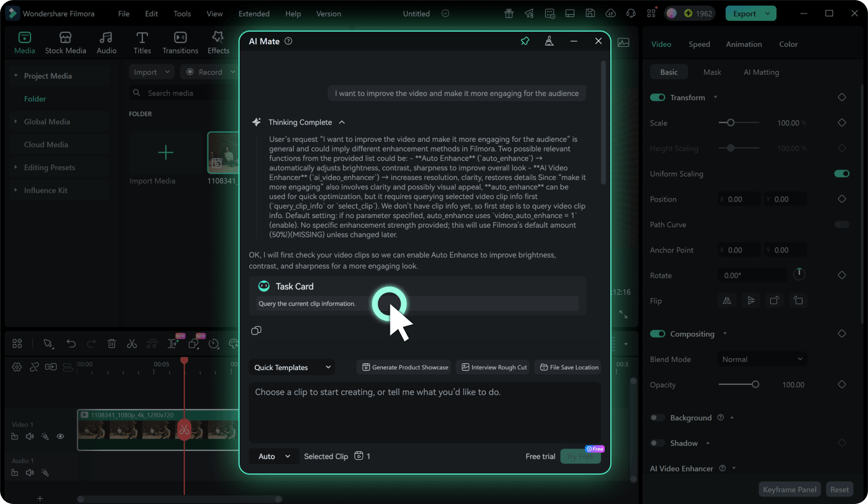Screen dimensions: 868x504
Task: Toggle the Transform switch
Action: [x=657, y=97]
